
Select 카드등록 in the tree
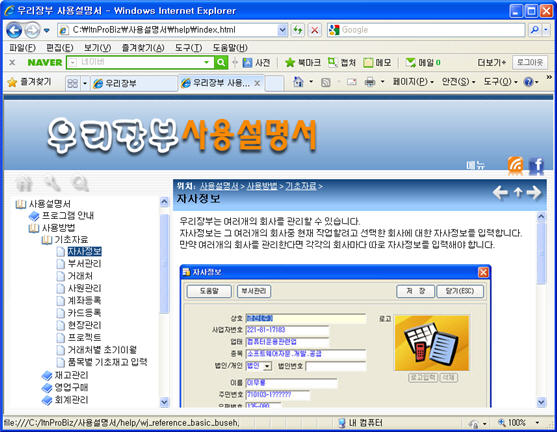coord(85,313)
